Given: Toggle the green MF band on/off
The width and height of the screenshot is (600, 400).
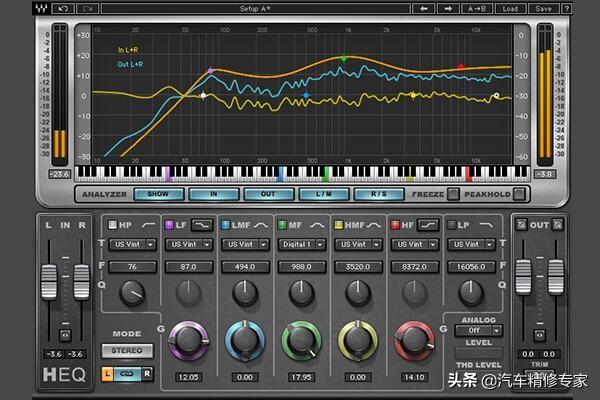Looking at the screenshot, I should coord(282,225).
